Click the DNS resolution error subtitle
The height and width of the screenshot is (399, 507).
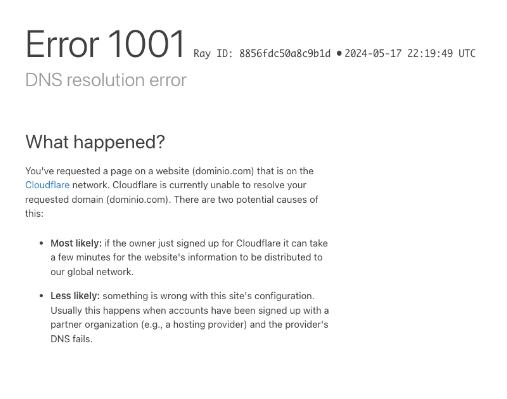pyautogui.click(x=106, y=80)
